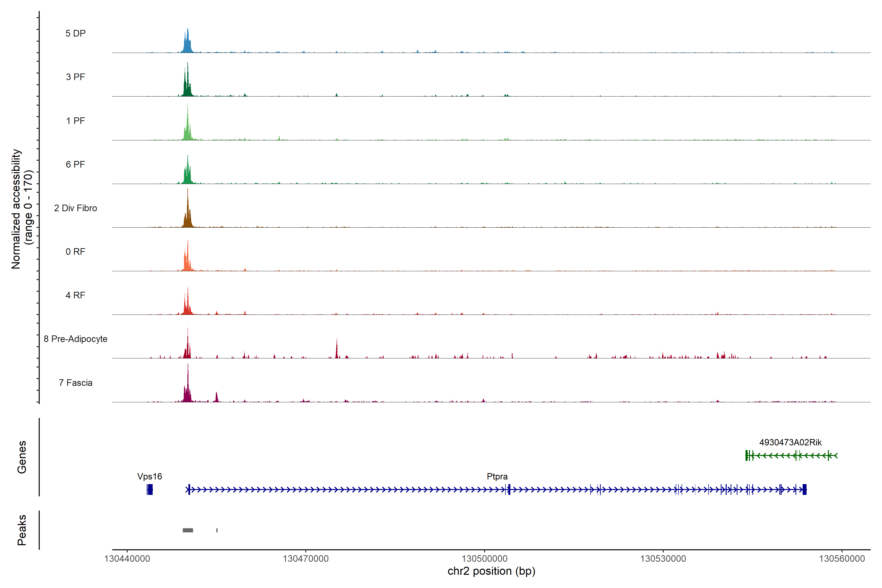
Task: Click the small gray peak marker
Action: [217, 530]
